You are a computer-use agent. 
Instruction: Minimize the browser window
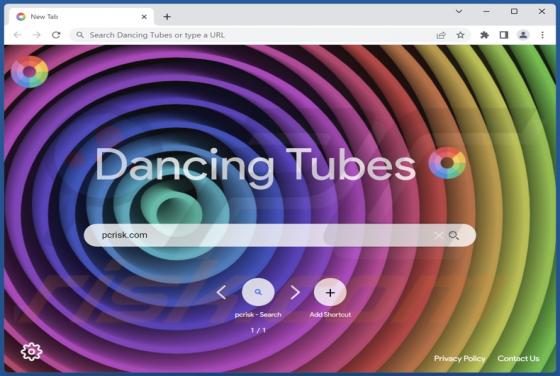tap(486, 12)
